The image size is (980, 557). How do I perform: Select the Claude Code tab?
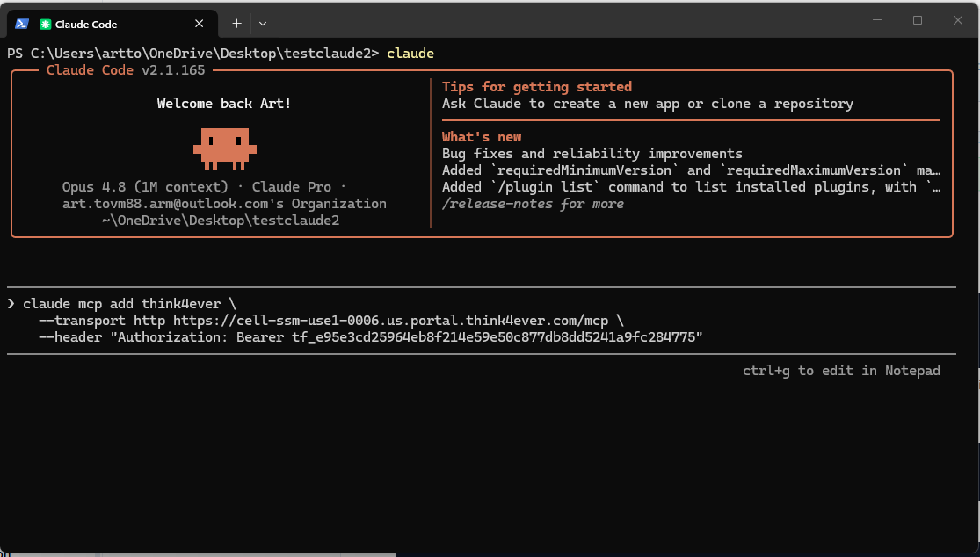point(113,24)
